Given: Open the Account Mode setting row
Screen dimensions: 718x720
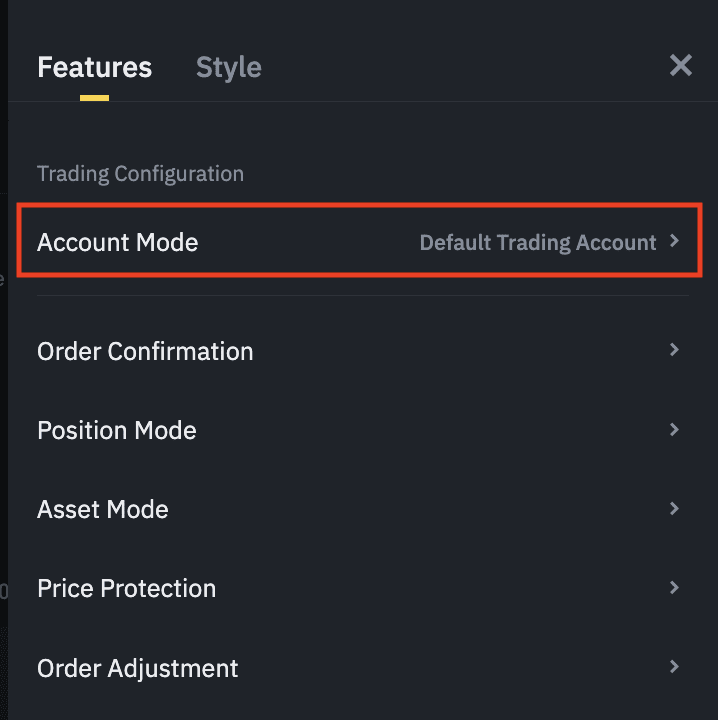Looking at the screenshot, I should coord(117,242).
